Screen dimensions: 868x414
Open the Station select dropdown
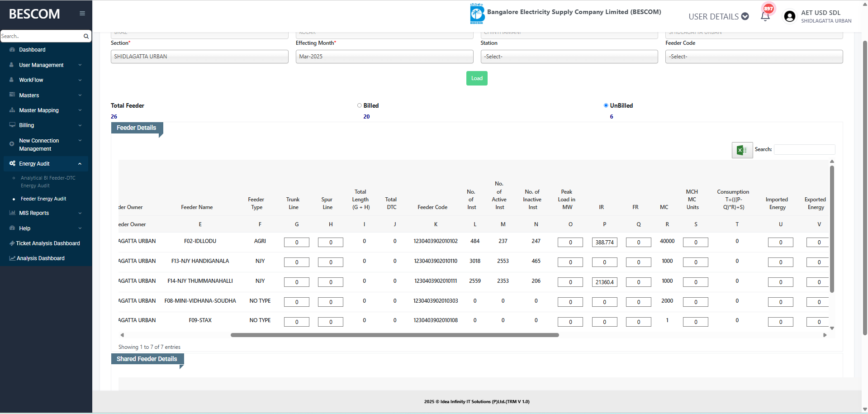(x=569, y=57)
